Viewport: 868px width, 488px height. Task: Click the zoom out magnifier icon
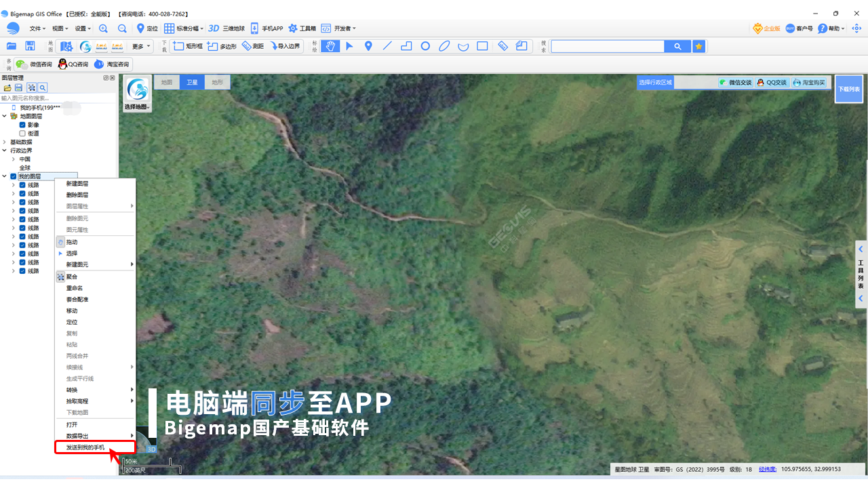point(122,28)
